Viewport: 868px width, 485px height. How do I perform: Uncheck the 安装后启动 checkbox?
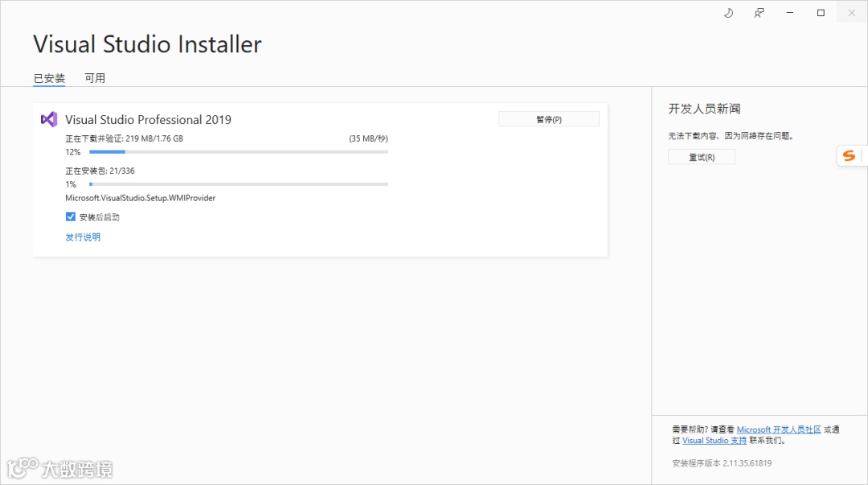(70, 216)
